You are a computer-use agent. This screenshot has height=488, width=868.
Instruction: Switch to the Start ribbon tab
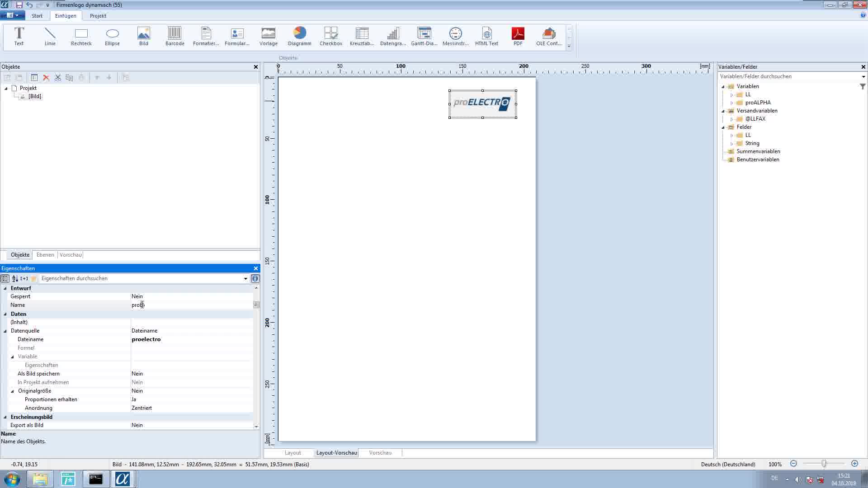(x=37, y=16)
